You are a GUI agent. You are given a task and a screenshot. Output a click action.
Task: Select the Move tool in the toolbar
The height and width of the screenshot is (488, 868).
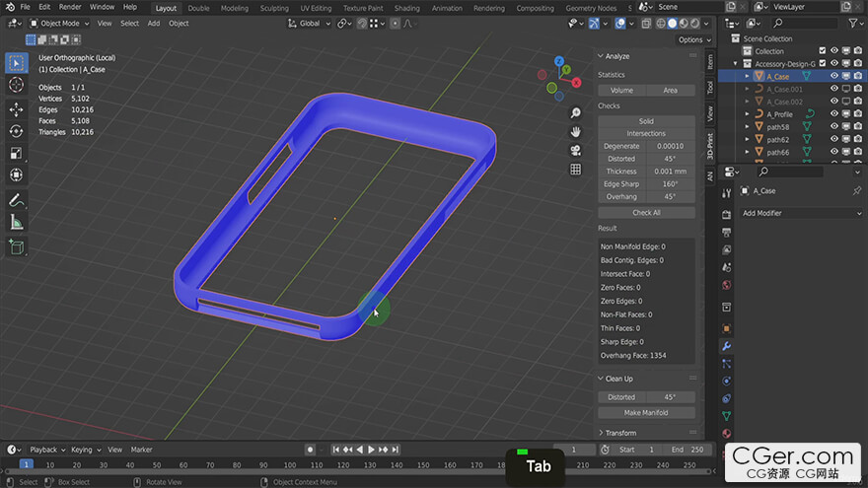17,108
